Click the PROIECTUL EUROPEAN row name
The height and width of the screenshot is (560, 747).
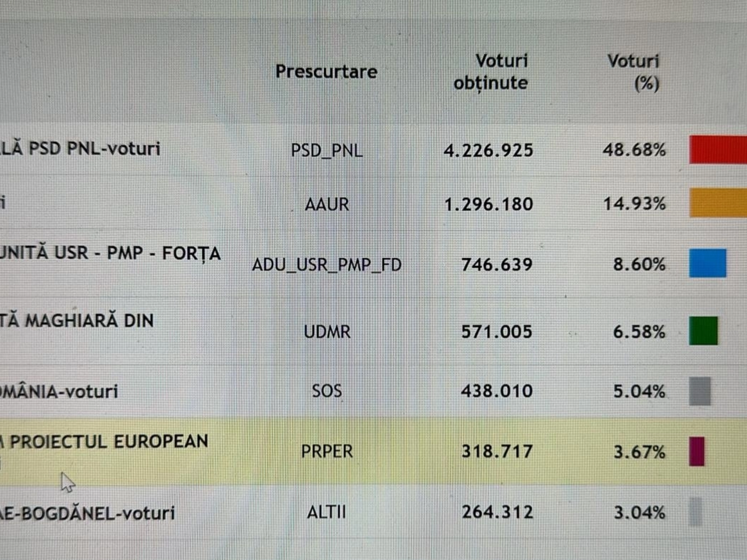108,441
